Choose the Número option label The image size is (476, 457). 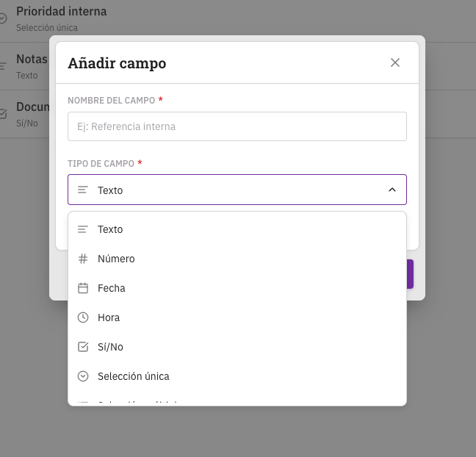(116, 259)
